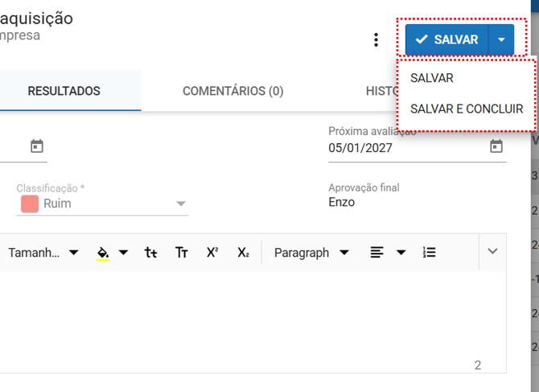Open the Tamanho font size dropdown
539x392 pixels.
pos(43,253)
